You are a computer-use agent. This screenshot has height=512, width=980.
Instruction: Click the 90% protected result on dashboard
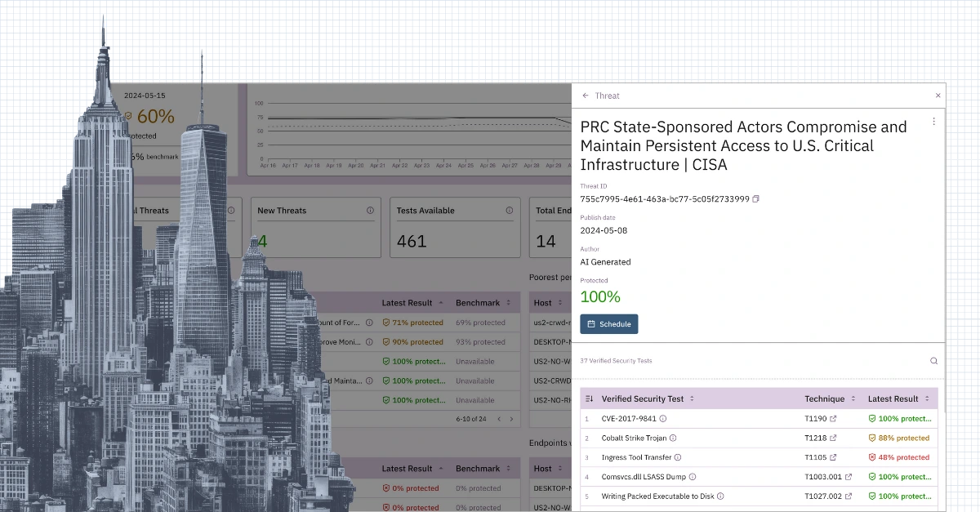click(x=412, y=342)
